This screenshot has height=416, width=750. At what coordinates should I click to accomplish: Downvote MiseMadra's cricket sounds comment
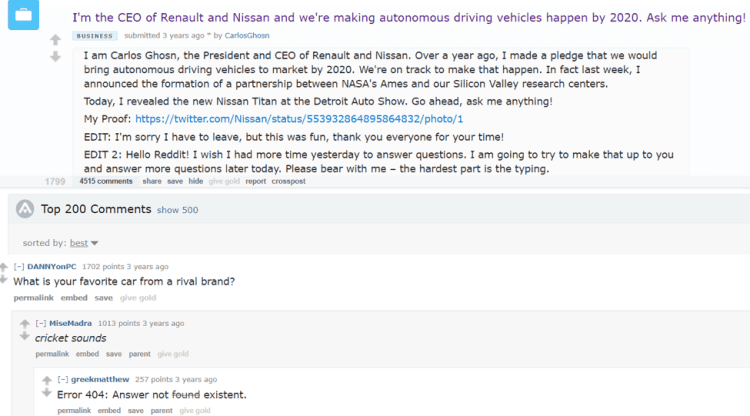[x=25, y=336]
